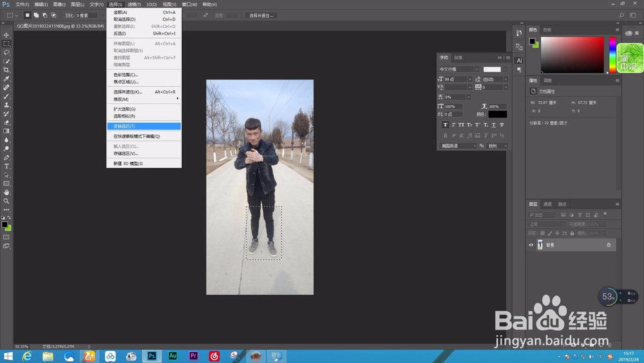The height and width of the screenshot is (363, 644).
Task: Click the feather 羽化 input field
Action: coord(87,15)
